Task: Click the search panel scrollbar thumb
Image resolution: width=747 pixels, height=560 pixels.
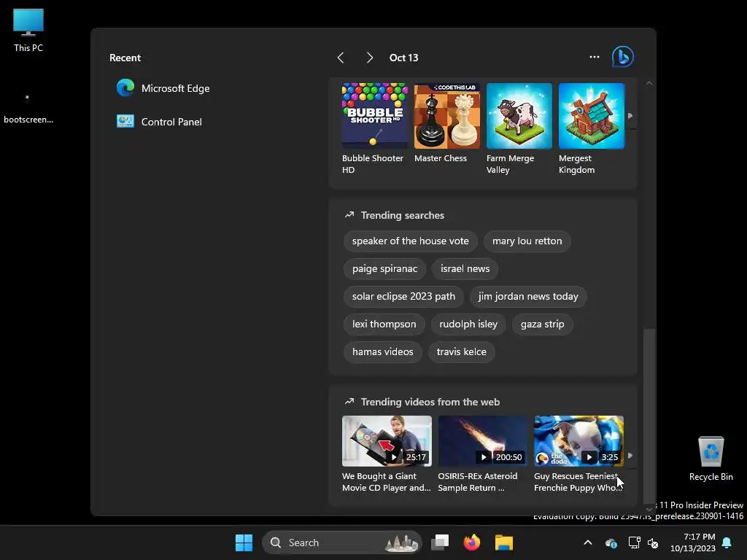Action: (649, 415)
